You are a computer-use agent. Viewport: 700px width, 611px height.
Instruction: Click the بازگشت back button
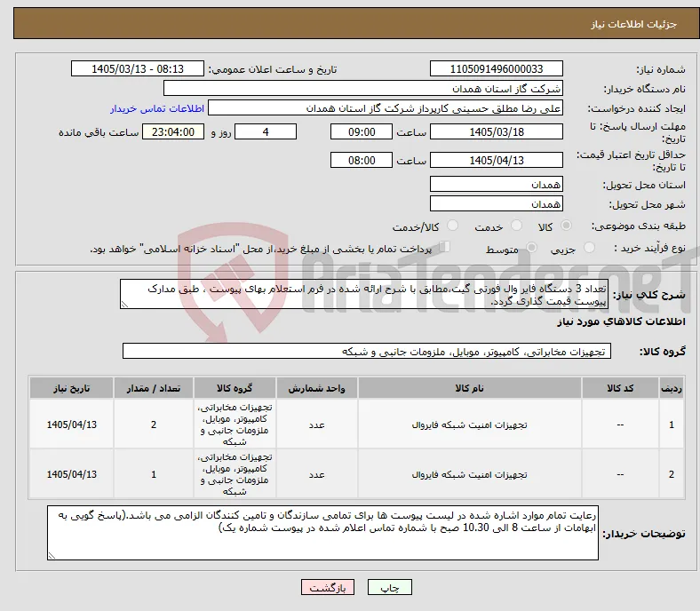[x=328, y=587]
